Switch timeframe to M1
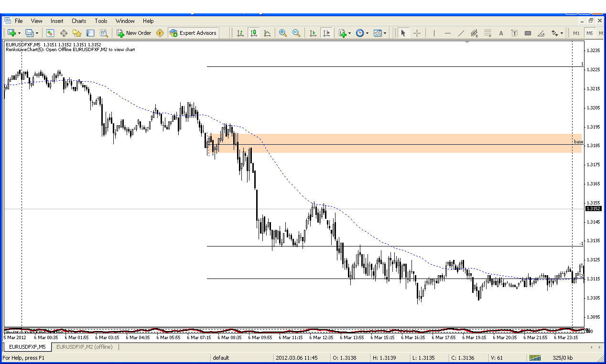Screen dimensions: 606x364 [576, 33]
